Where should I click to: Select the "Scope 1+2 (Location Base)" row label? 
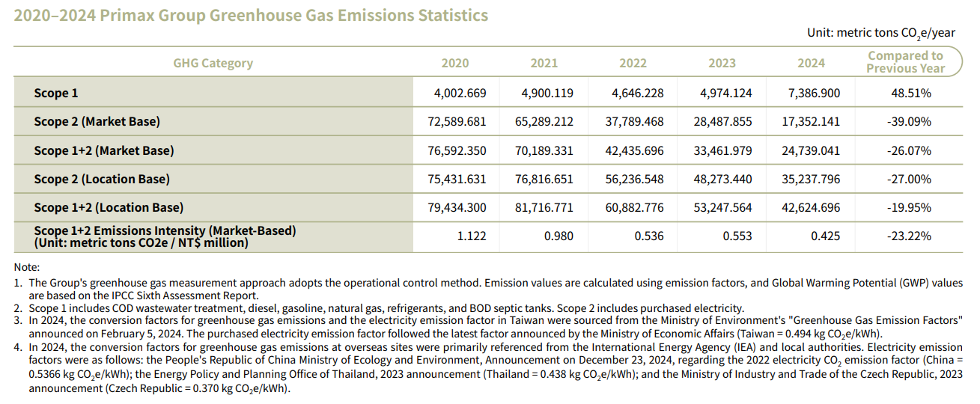pos(109,207)
